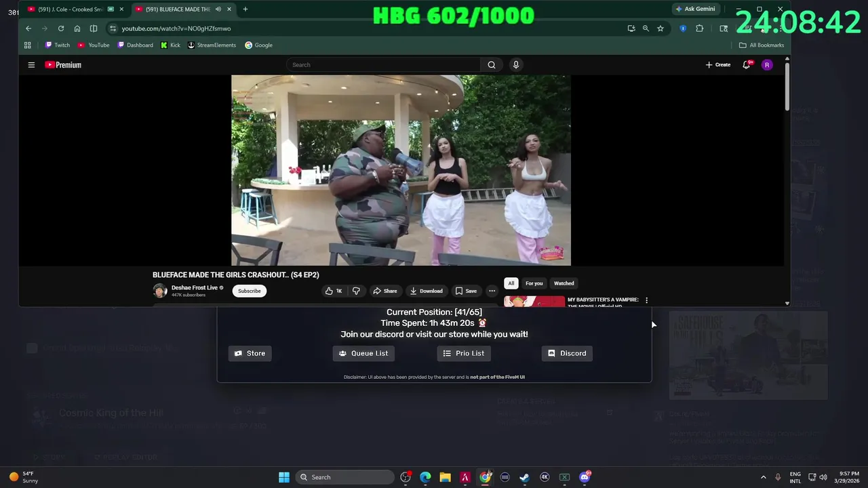Open the Dashboard bookmark
The height and width of the screenshot is (488, 868).
[x=135, y=45]
